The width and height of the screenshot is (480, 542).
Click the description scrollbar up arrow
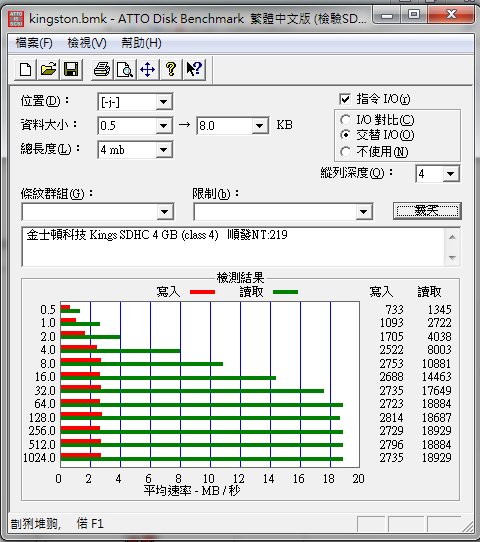pyautogui.click(x=452, y=237)
